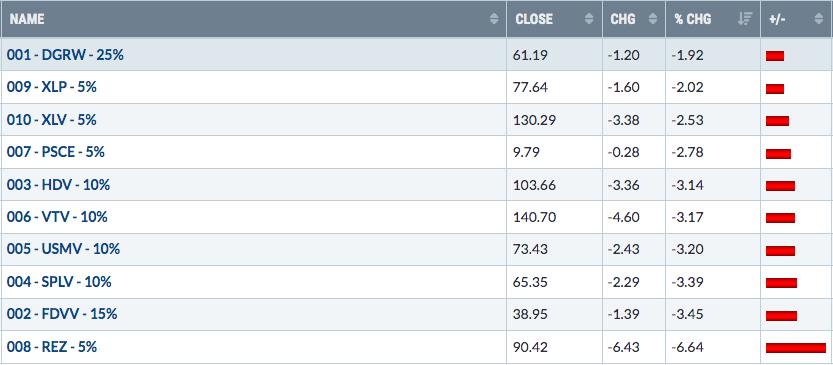Open the 001 - DGRW - 25% link
Screen dimensions: 833x365
(x=65, y=54)
